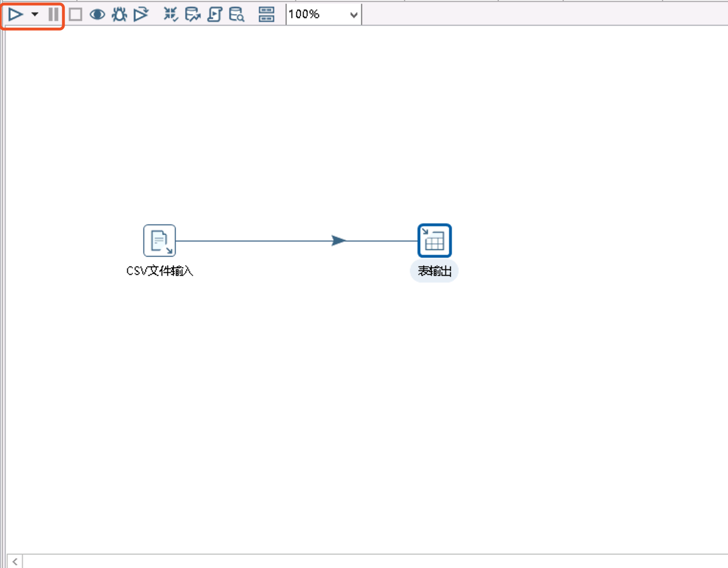Run the transformation with the play icon
Screen dimensions: 728x568
[x=15, y=14]
